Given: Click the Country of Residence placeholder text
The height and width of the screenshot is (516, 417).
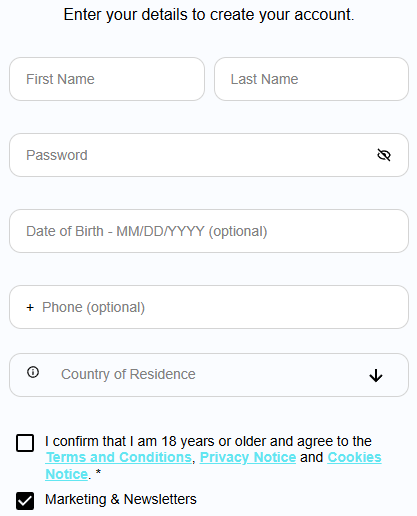Looking at the screenshot, I should point(128,374).
